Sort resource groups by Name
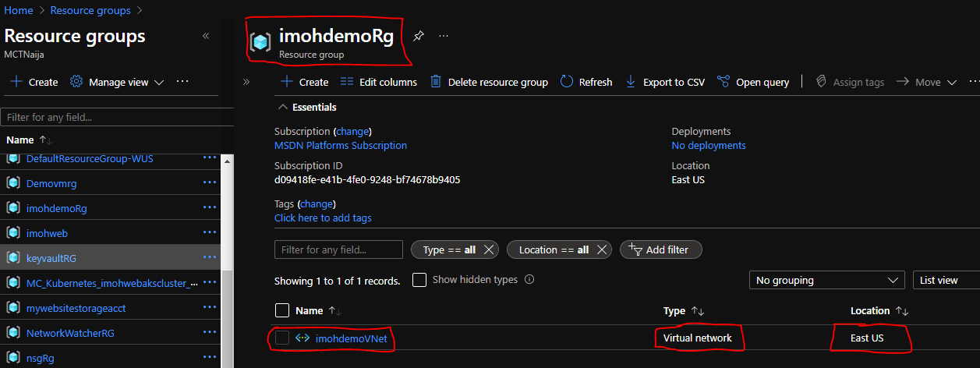 [x=29, y=140]
